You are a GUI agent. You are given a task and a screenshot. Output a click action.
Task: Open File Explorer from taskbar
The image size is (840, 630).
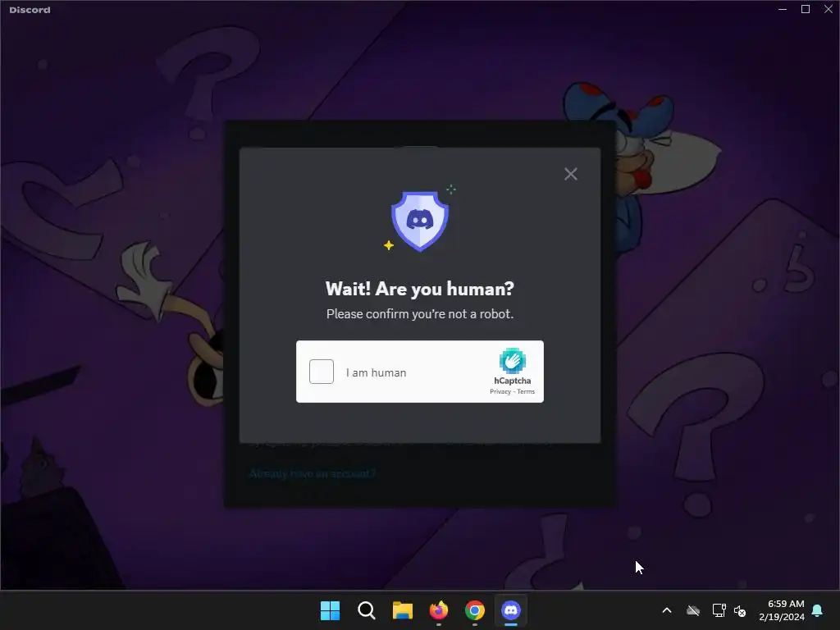(402, 610)
